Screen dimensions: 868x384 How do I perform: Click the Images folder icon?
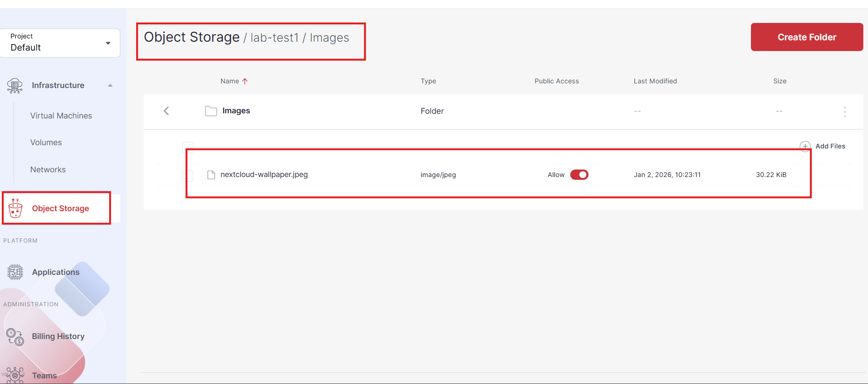[x=211, y=111]
